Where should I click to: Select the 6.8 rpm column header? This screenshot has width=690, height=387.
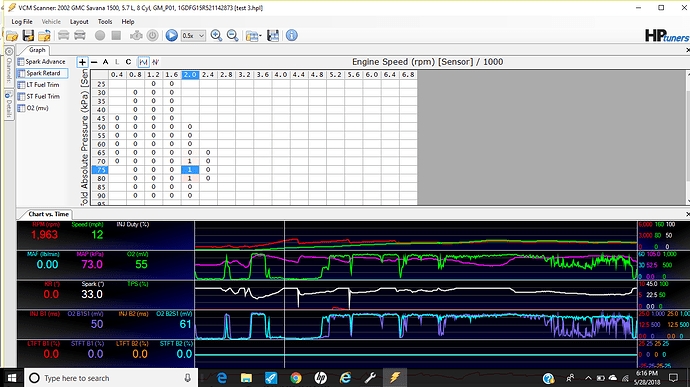408,75
